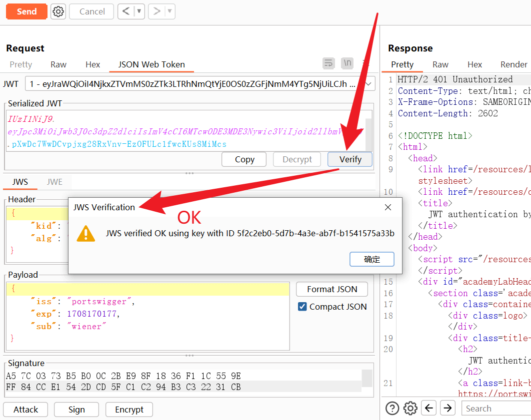Expand the JWT selection combo box
The width and height of the screenshot is (531, 420).
point(369,84)
